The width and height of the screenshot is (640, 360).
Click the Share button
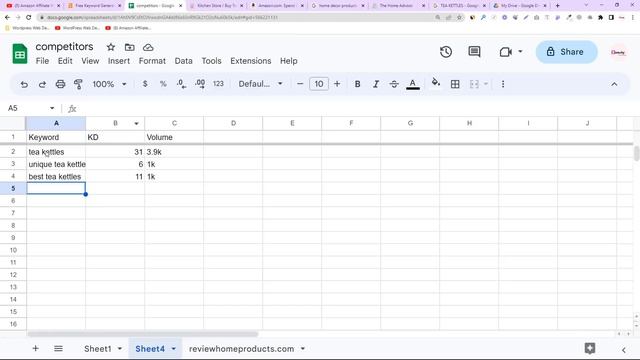566,52
